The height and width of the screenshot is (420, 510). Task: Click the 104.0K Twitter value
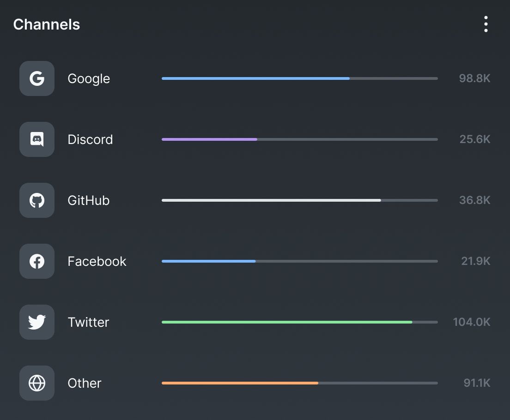coord(471,322)
